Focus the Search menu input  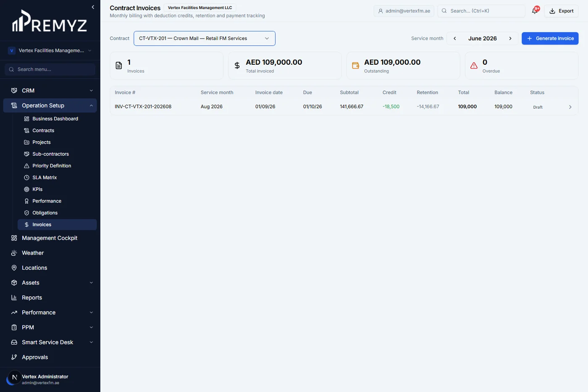pos(50,69)
